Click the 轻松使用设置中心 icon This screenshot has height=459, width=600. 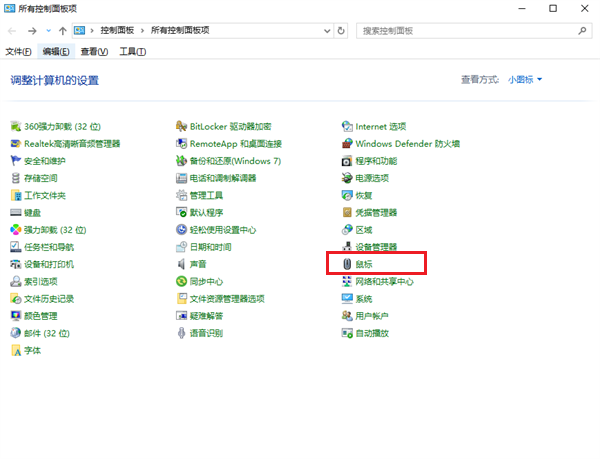181,230
